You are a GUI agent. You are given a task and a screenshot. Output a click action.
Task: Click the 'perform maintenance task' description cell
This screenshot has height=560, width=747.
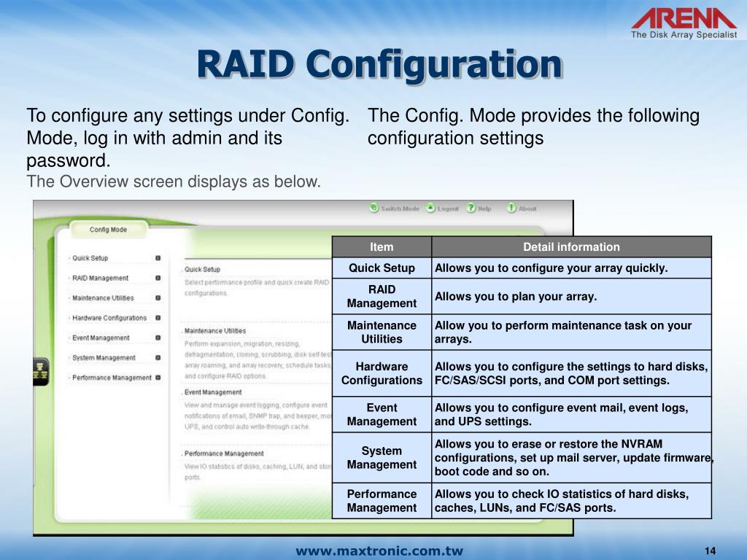(571, 332)
